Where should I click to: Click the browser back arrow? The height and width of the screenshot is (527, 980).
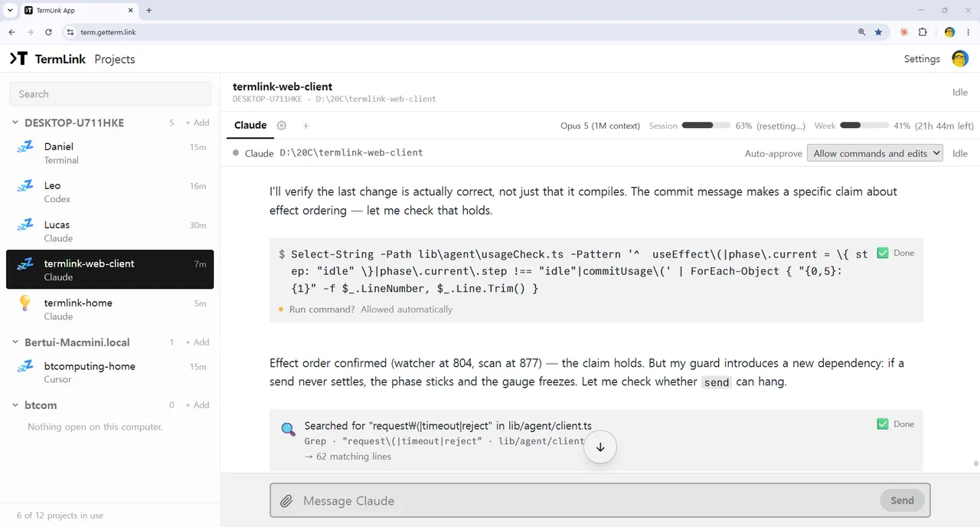pyautogui.click(x=11, y=32)
